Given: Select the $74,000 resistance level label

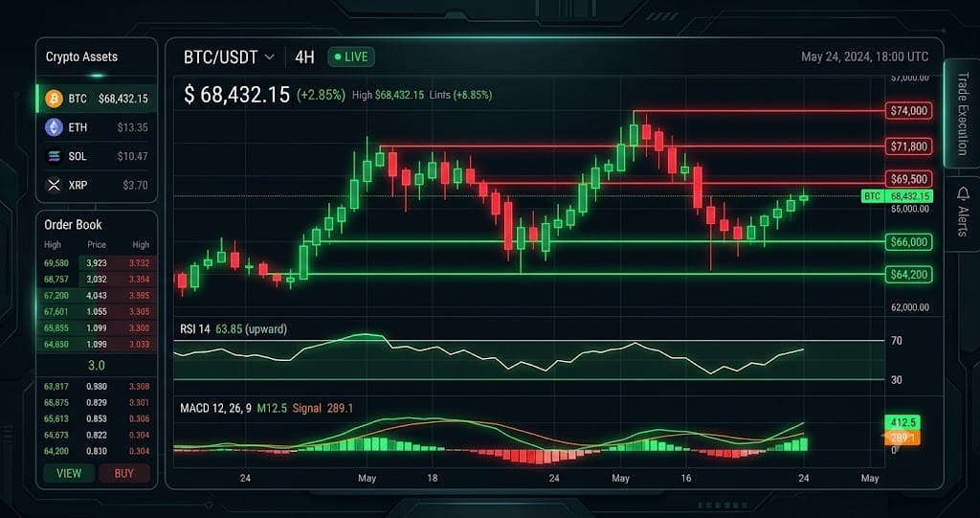Looking at the screenshot, I should click(909, 111).
